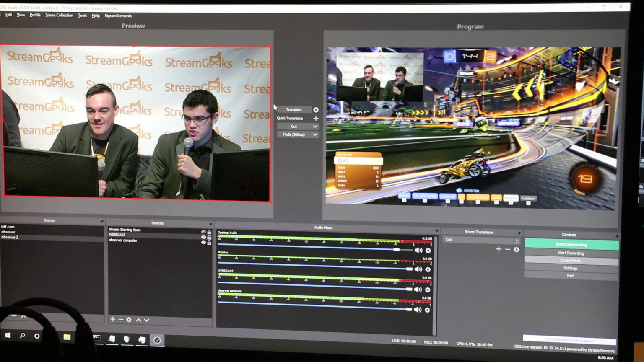Undock the Scene Transitions panel

pyautogui.click(x=519, y=233)
